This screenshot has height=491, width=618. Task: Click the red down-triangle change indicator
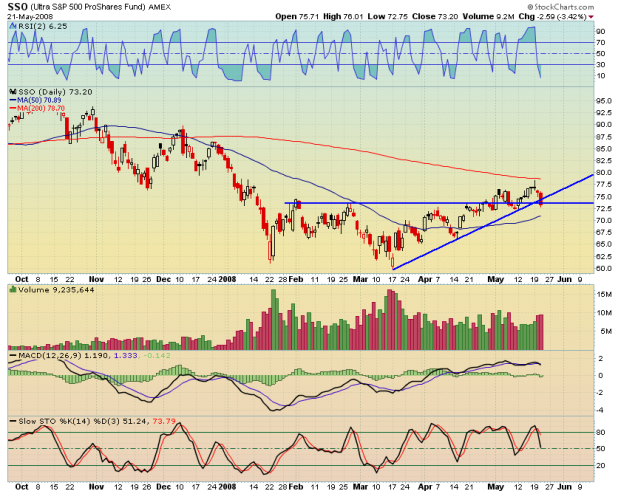(591, 17)
